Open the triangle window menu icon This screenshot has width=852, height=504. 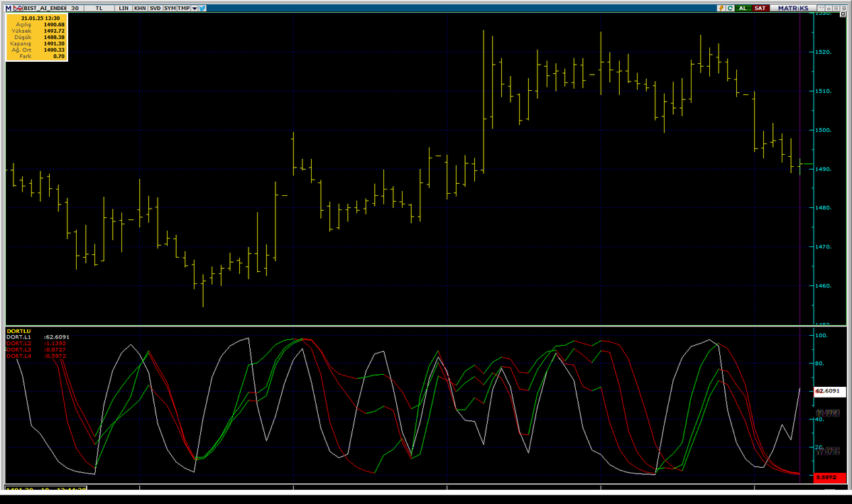pos(821,8)
